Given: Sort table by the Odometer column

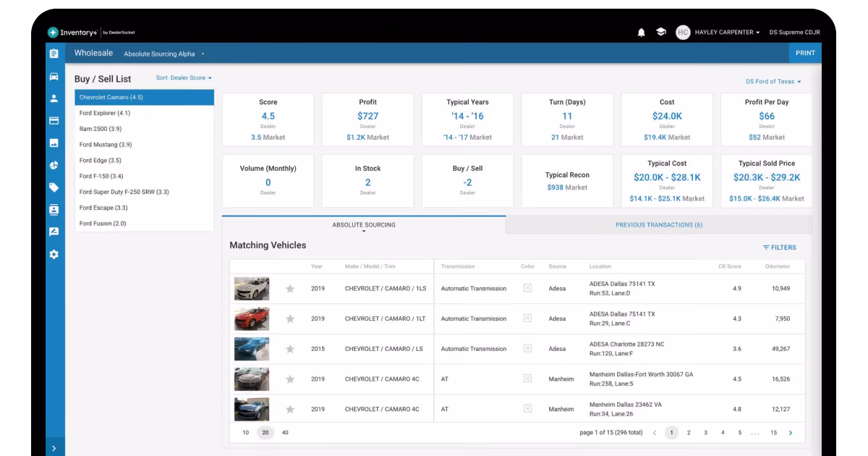Looking at the screenshot, I should [778, 266].
